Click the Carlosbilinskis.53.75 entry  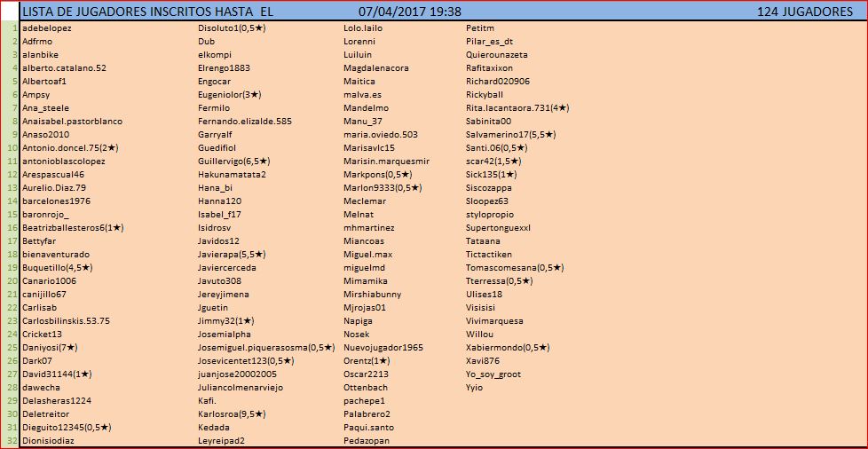click(67, 320)
